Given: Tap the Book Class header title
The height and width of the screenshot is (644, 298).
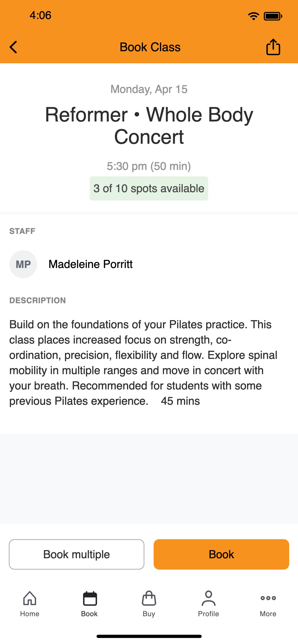Looking at the screenshot, I should pos(150,47).
